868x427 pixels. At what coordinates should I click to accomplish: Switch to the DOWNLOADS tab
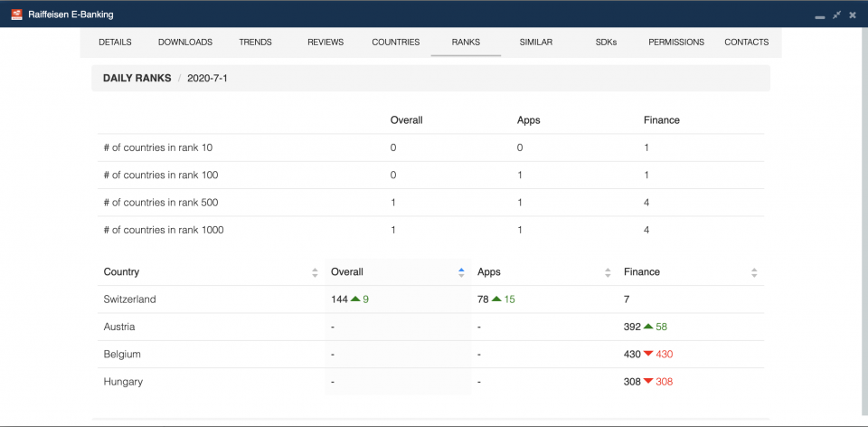[x=185, y=43]
